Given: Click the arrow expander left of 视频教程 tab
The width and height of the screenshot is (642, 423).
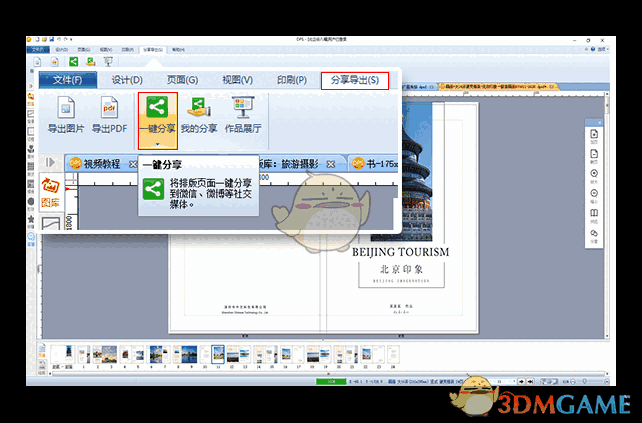Looking at the screenshot, I should click(x=50, y=162).
